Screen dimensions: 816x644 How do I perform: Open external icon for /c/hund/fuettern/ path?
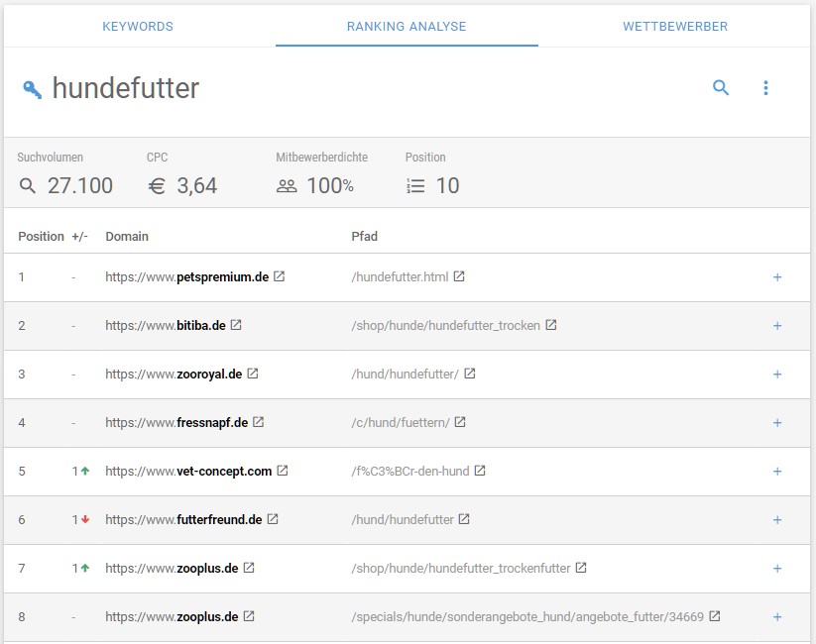(x=460, y=422)
